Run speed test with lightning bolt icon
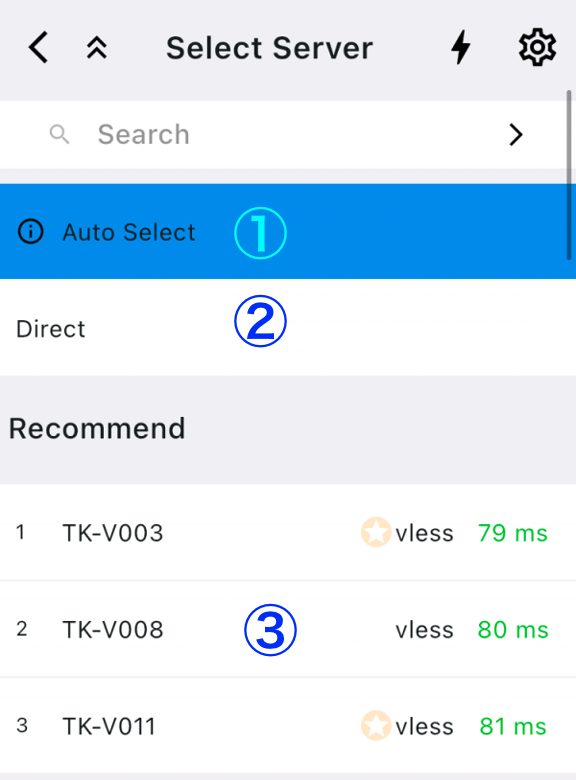 (x=461, y=47)
